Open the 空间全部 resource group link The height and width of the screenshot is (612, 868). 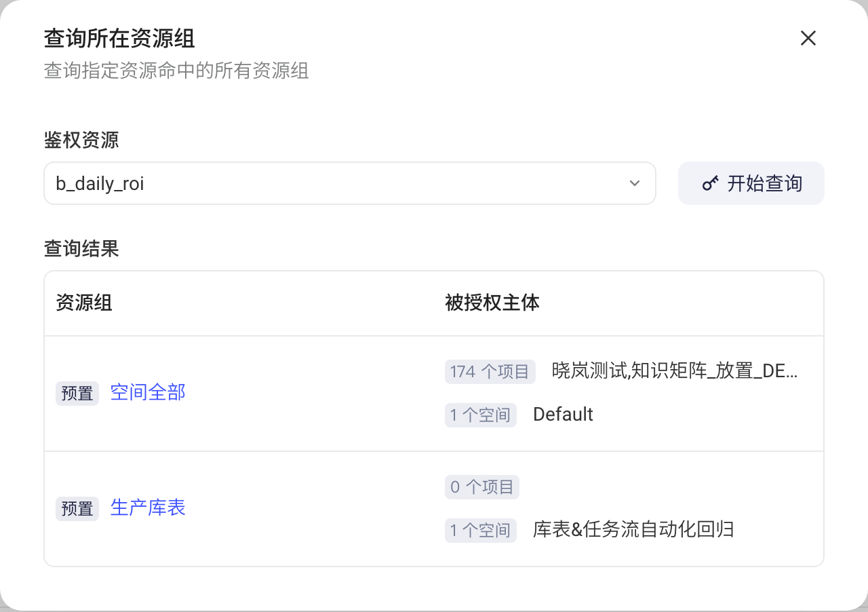(148, 392)
